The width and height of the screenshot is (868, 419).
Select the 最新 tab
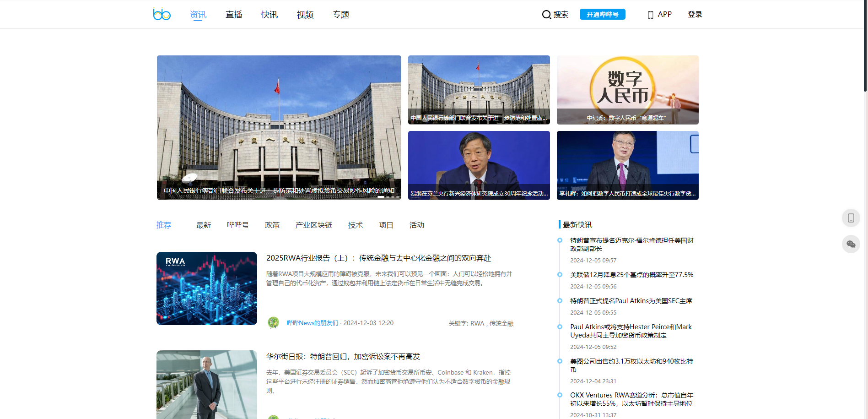click(x=204, y=225)
